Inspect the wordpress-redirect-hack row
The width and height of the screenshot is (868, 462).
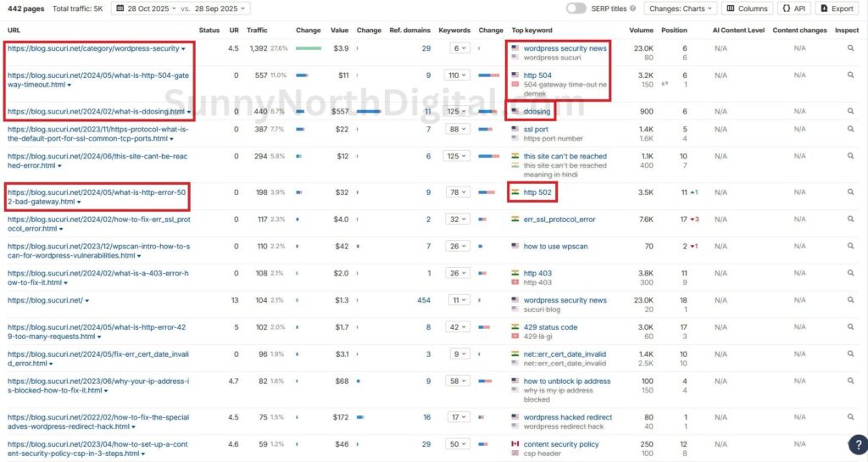pyautogui.click(x=850, y=417)
